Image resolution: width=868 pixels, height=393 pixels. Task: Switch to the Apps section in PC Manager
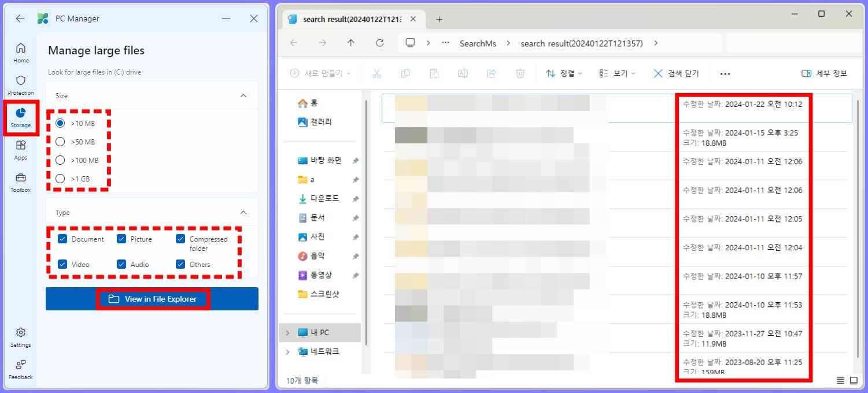coord(20,150)
